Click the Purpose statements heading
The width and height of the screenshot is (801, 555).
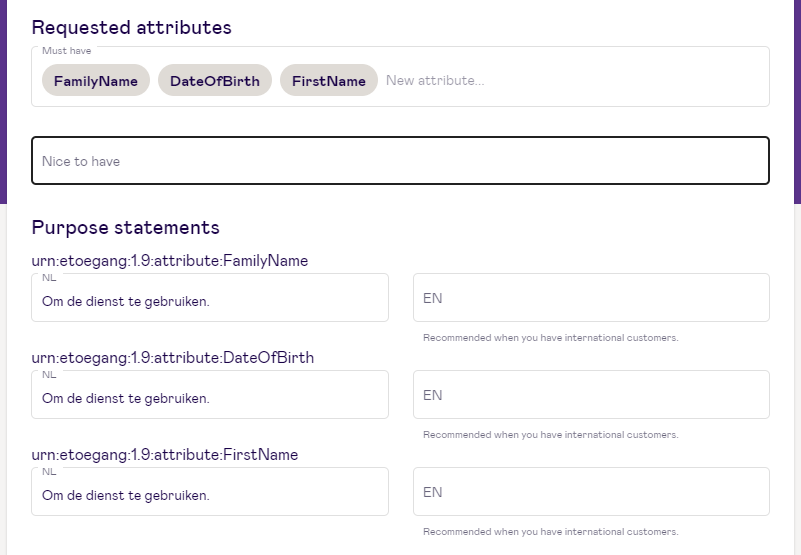tap(125, 227)
